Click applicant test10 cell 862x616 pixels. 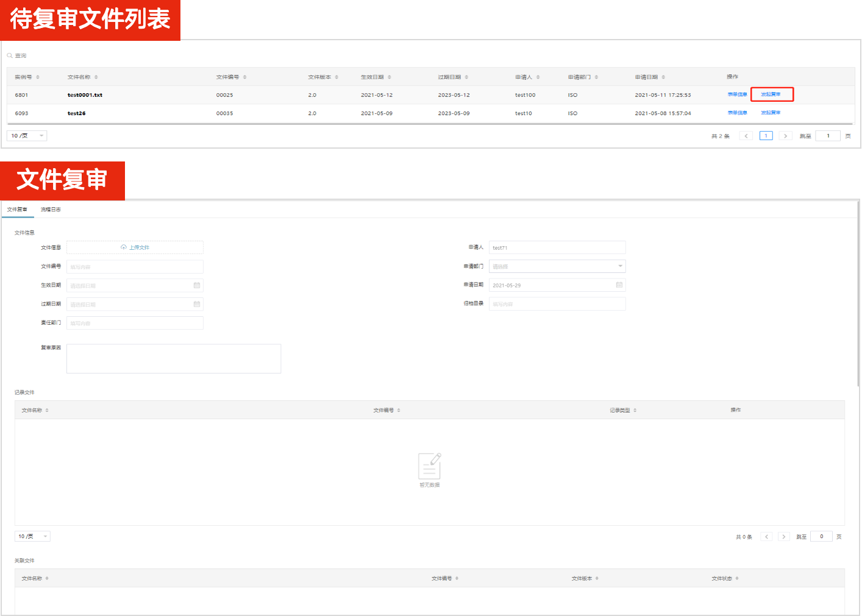tap(523, 113)
